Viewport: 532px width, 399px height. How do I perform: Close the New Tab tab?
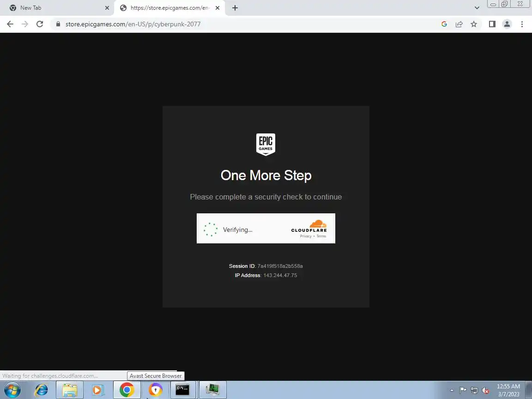pyautogui.click(x=107, y=8)
